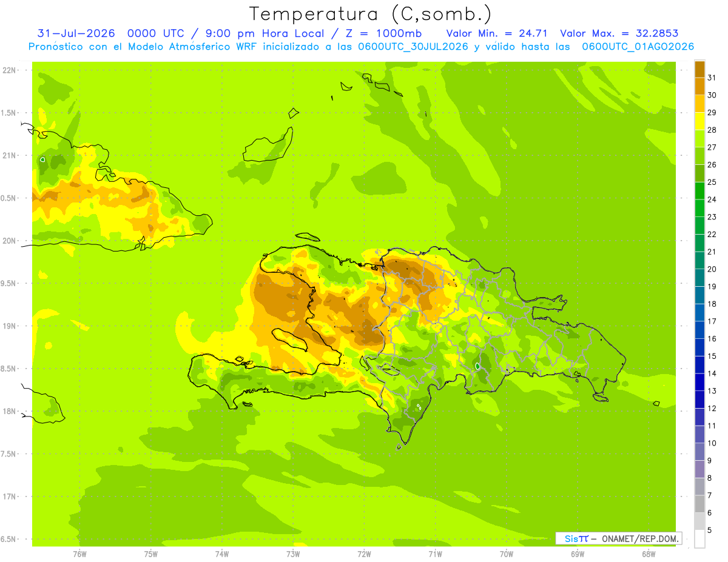
Task: Click the longitude axis label "72W"
Action: click(x=364, y=554)
